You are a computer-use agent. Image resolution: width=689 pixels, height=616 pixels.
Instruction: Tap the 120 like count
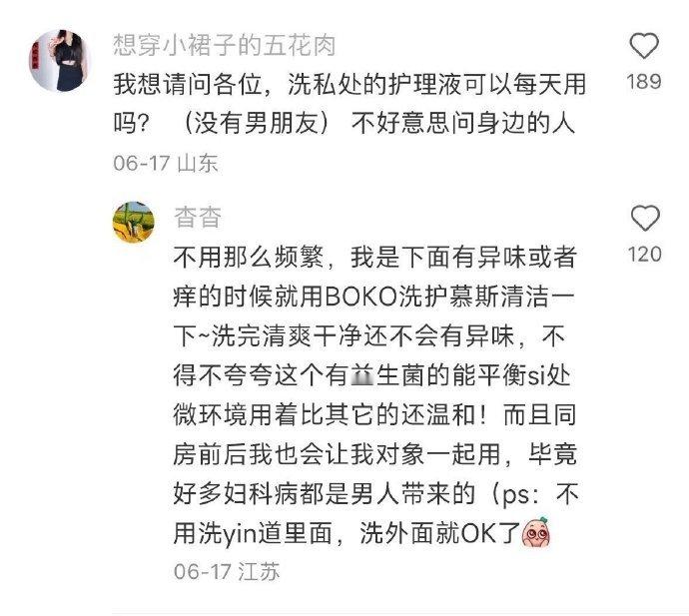(645, 254)
